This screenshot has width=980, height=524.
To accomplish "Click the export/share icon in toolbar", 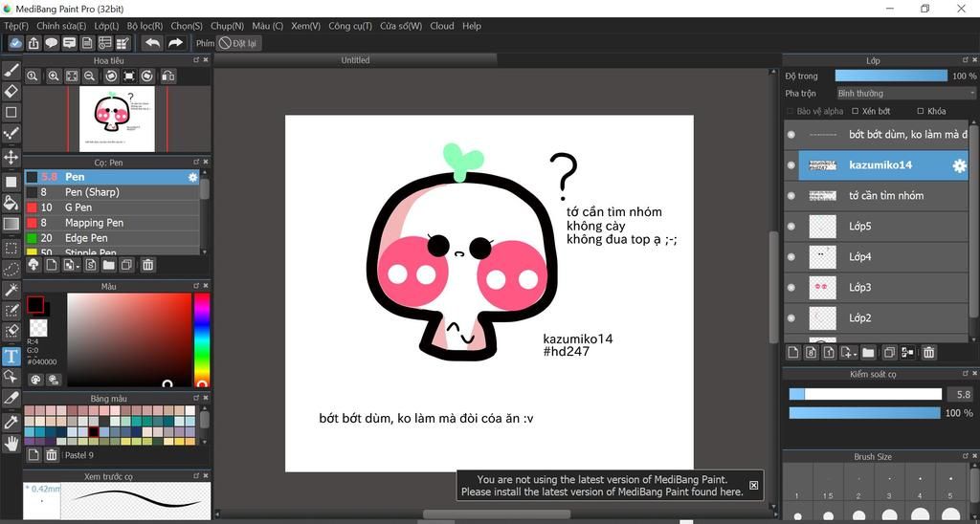I will (x=33, y=43).
